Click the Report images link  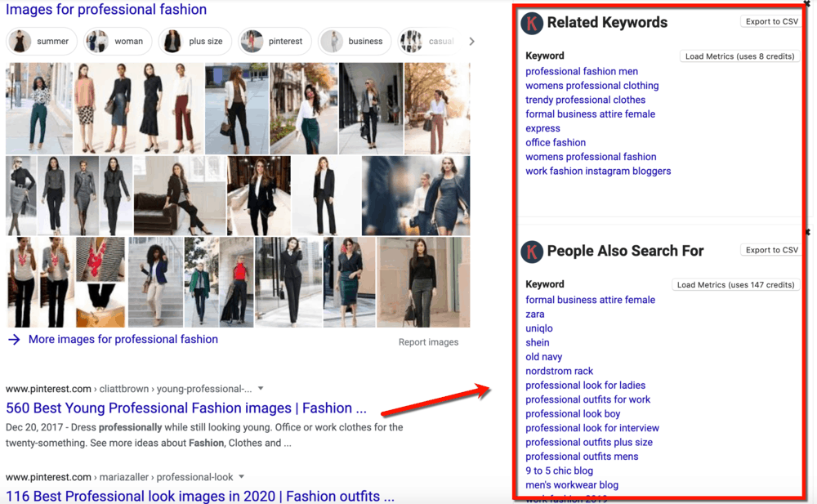pos(428,341)
